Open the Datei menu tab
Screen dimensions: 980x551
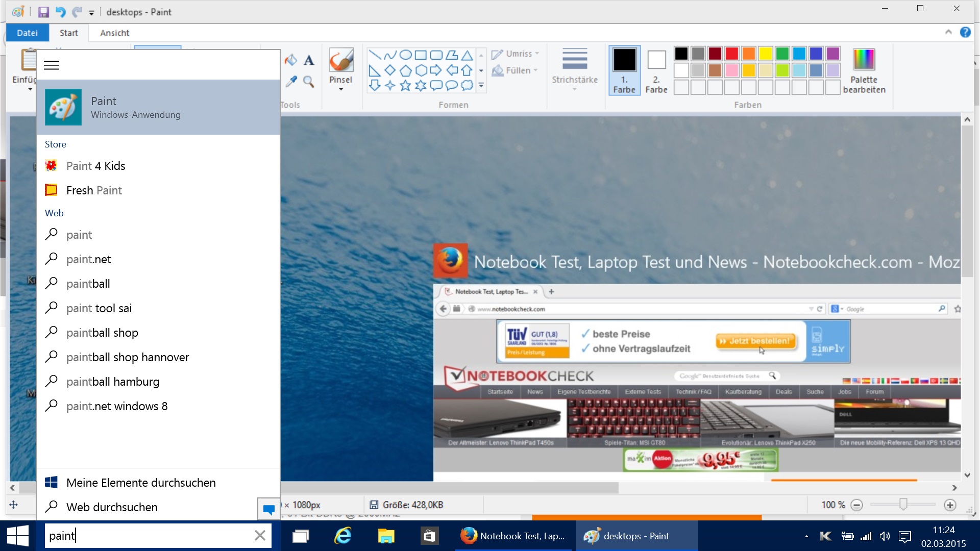point(27,33)
